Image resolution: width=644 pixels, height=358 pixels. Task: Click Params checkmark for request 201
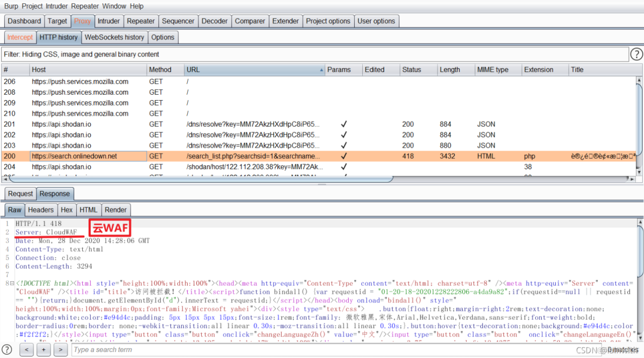(344, 124)
